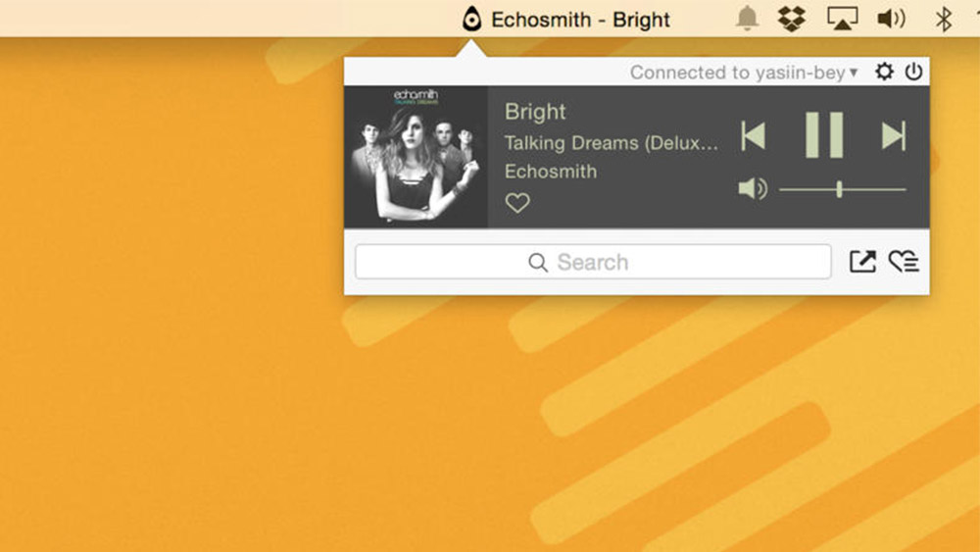Mute using the player's speaker icon
The width and height of the screenshot is (980, 552).
click(x=753, y=188)
